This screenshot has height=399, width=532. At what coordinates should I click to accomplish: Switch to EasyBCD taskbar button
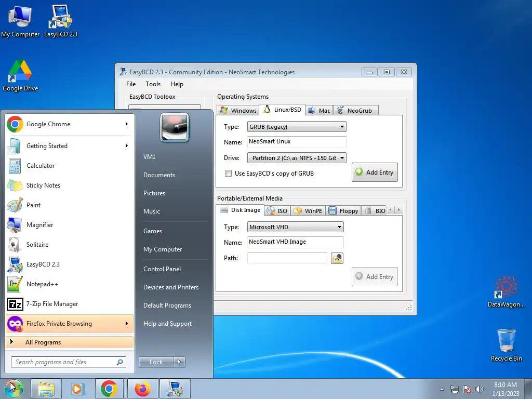(x=175, y=389)
